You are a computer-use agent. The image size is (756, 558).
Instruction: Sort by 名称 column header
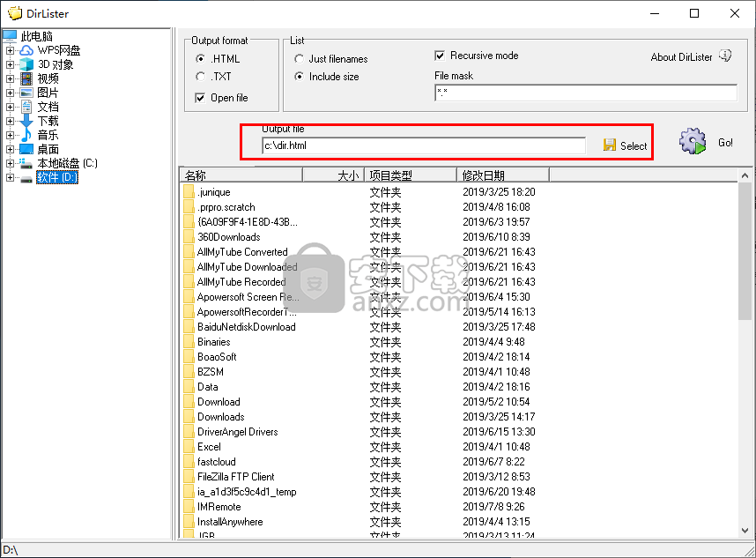pyautogui.click(x=241, y=175)
